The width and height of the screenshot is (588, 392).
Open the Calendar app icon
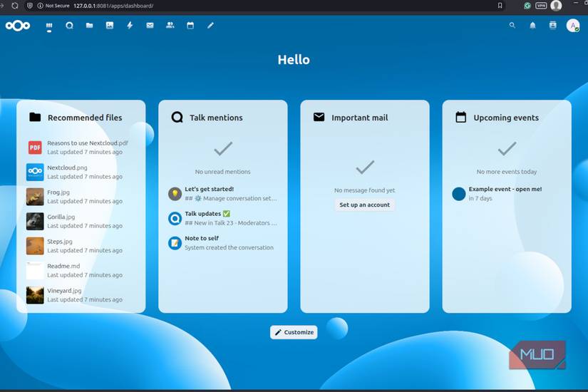190,25
